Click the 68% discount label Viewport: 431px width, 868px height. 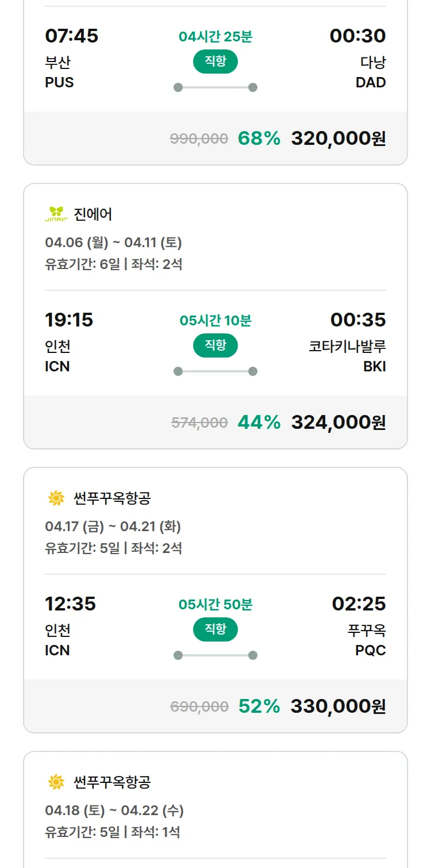(259, 139)
